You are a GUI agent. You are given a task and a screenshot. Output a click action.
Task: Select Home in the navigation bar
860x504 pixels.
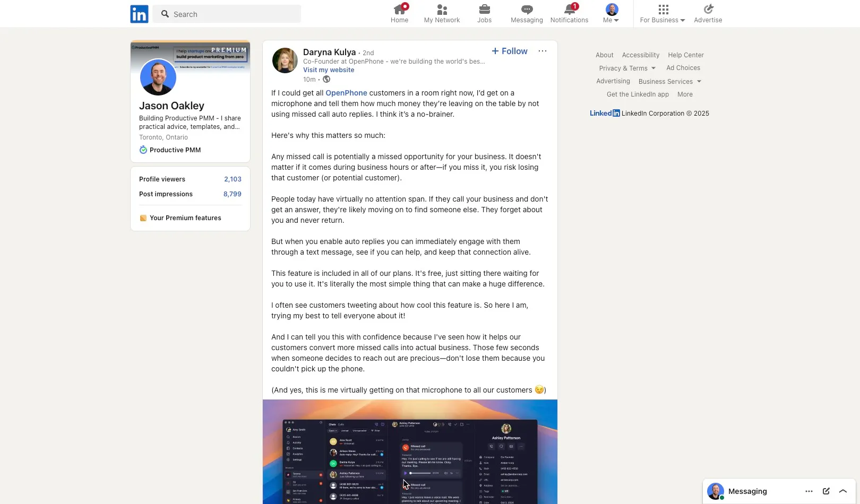pyautogui.click(x=399, y=13)
